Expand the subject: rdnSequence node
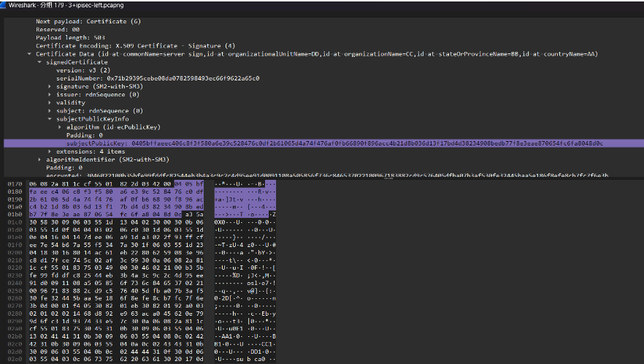Screen dimensions: 644x364 (x=50, y=110)
